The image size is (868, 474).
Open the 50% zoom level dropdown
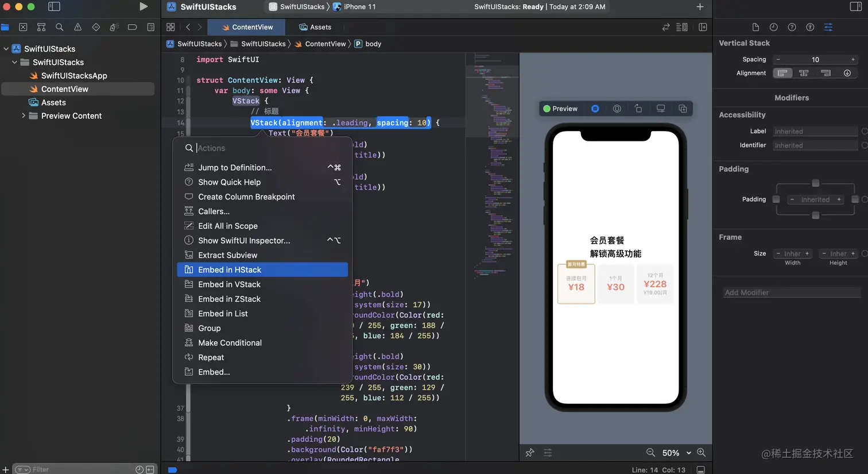tap(676, 453)
